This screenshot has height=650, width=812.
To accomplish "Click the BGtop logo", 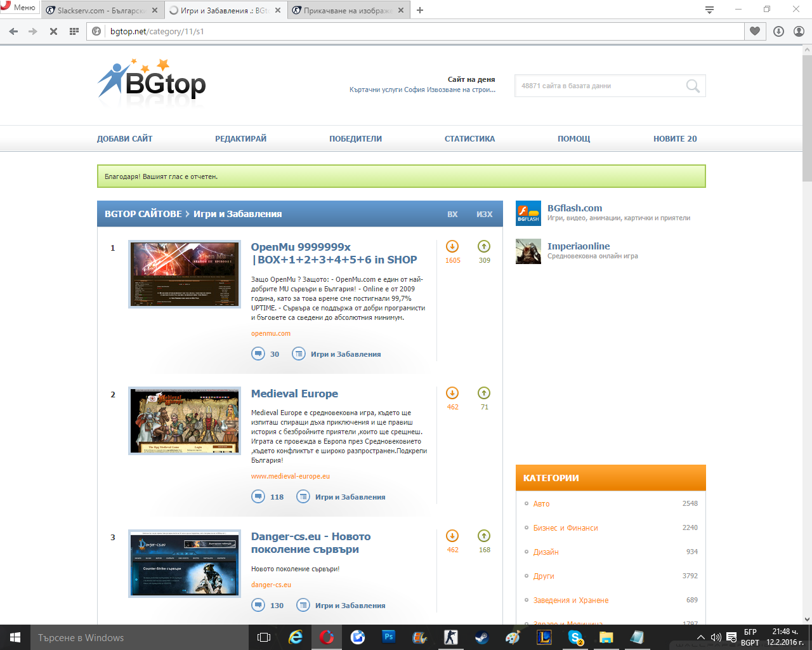I will 152,81.
